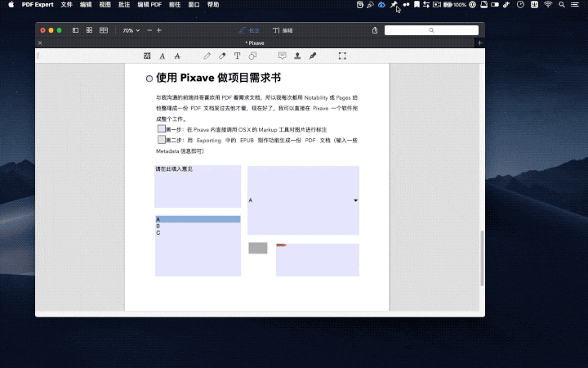
Task: Click the clock menu bar icon
Action: pyautogui.click(x=520, y=5)
